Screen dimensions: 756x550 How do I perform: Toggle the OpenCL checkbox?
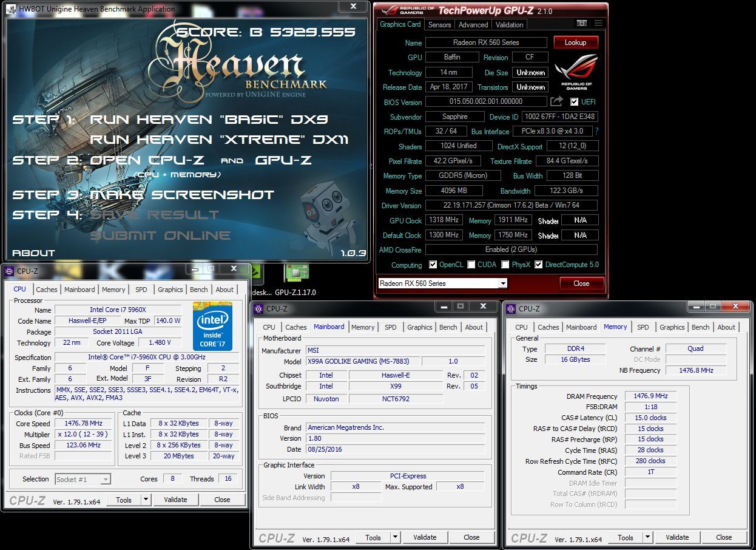433,265
